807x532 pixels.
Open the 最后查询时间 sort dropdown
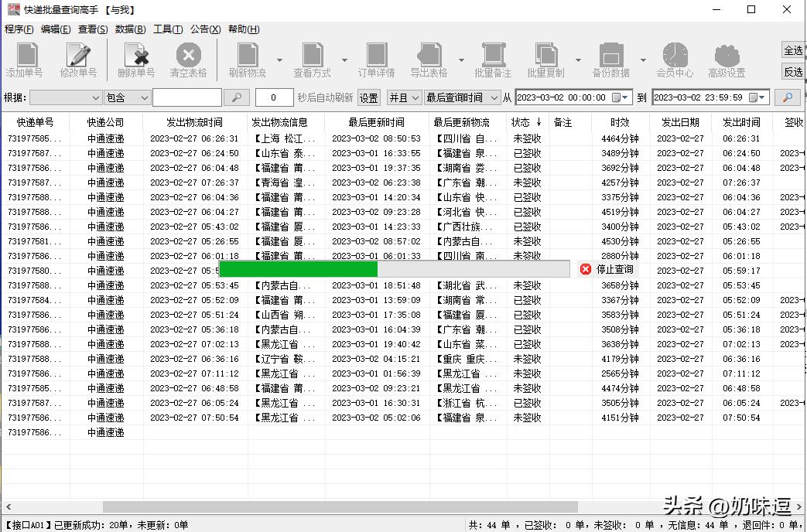click(x=464, y=97)
